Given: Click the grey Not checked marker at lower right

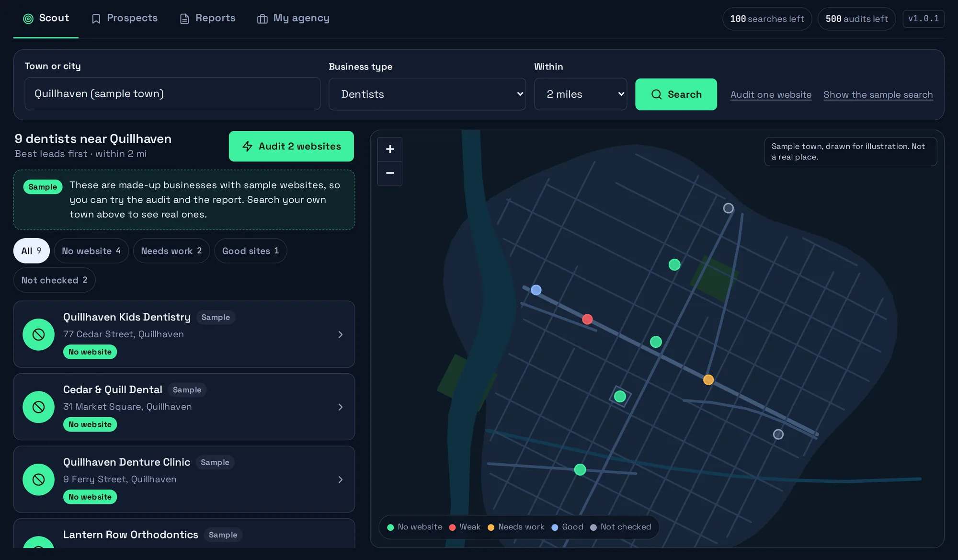Looking at the screenshot, I should [778, 434].
